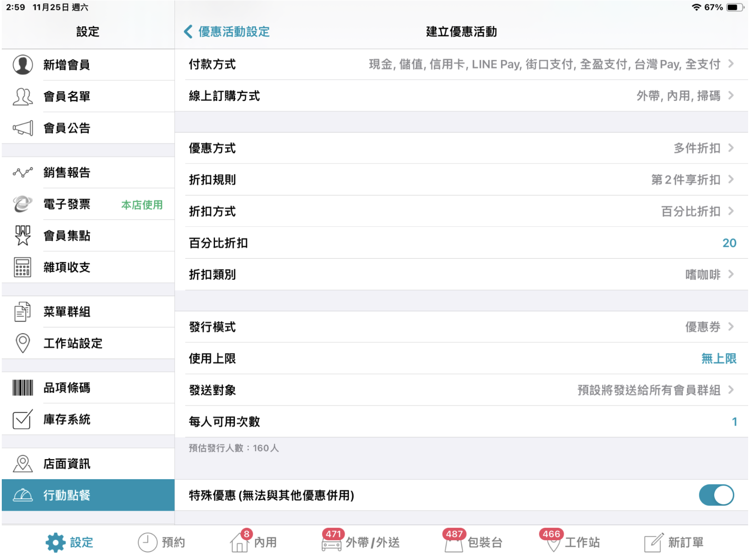Tap the 電子發票 icon
Image resolution: width=749 pixels, height=560 pixels.
(x=23, y=204)
